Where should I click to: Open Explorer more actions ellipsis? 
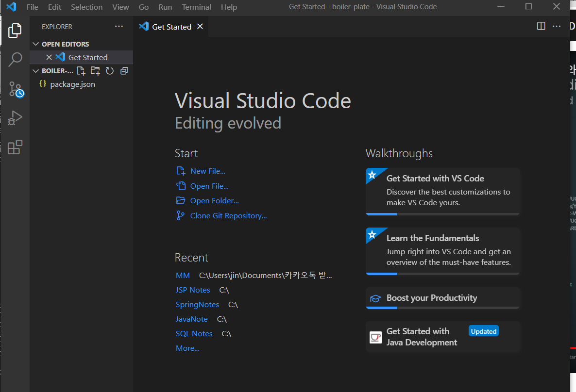[x=119, y=26]
